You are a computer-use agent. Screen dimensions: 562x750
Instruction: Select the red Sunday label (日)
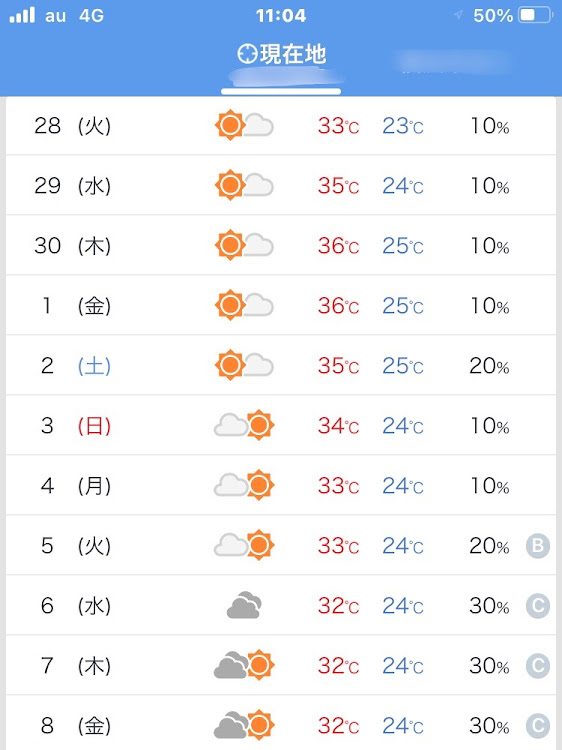94,426
